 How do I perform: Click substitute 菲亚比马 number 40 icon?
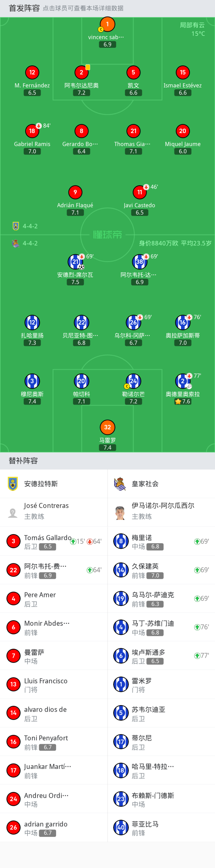coord(121,827)
